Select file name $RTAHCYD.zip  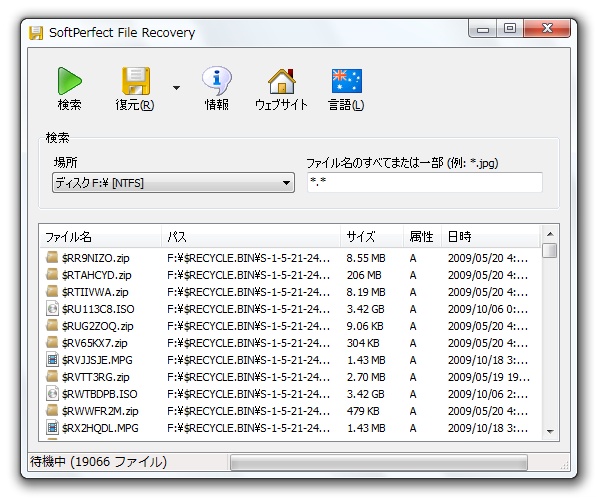click(97, 275)
